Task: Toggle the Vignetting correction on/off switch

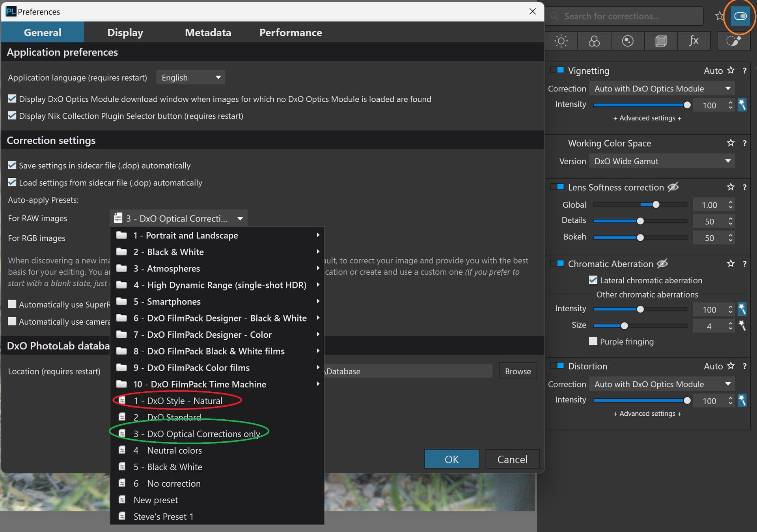Action: tap(557, 70)
